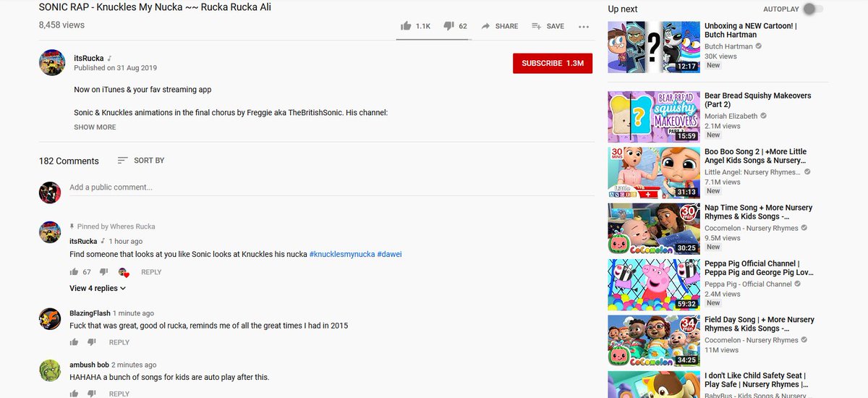Open I don't Like Child Safety Seat thumbnail
868x398 pixels.
pyautogui.click(x=653, y=384)
